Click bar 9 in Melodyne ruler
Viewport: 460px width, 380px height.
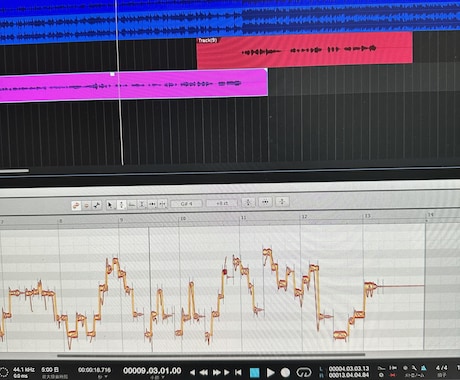pos(121,220)
